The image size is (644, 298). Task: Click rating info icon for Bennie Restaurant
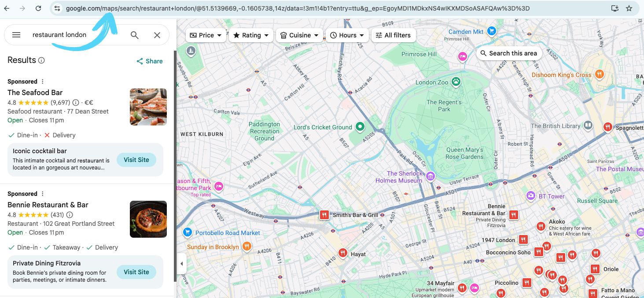coord(70,215)
